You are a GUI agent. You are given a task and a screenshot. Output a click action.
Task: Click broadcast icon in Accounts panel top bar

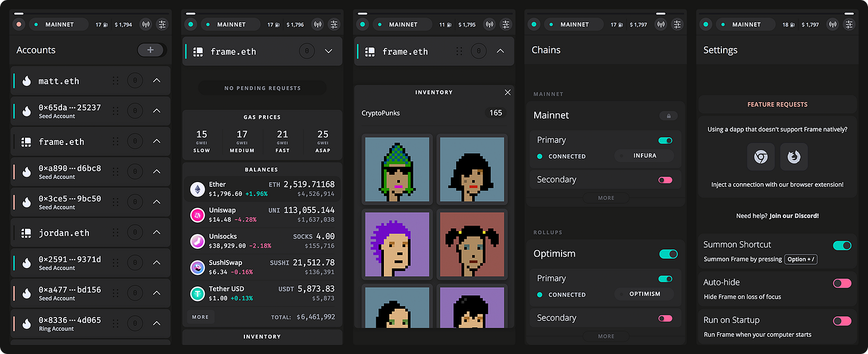click(145, 24)
